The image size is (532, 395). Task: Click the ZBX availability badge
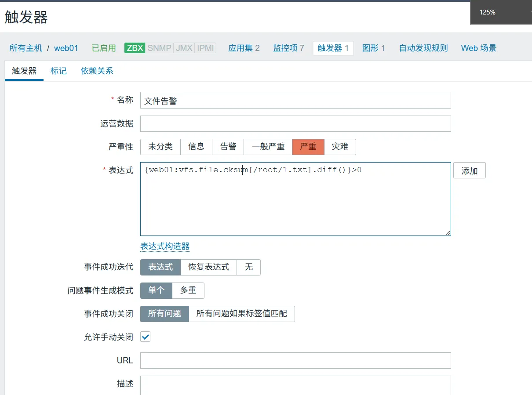pyautogui.click(x=135, y=48)
